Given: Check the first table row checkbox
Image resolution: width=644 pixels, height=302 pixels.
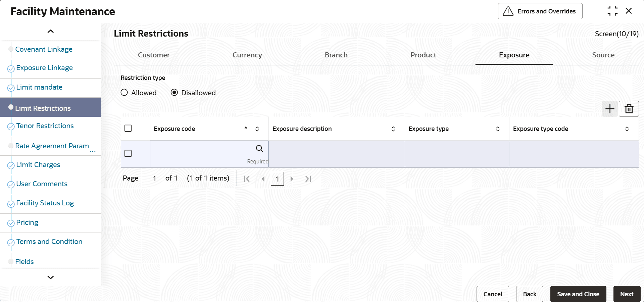Looking at the screenshot, I should [x=128, y=153].
